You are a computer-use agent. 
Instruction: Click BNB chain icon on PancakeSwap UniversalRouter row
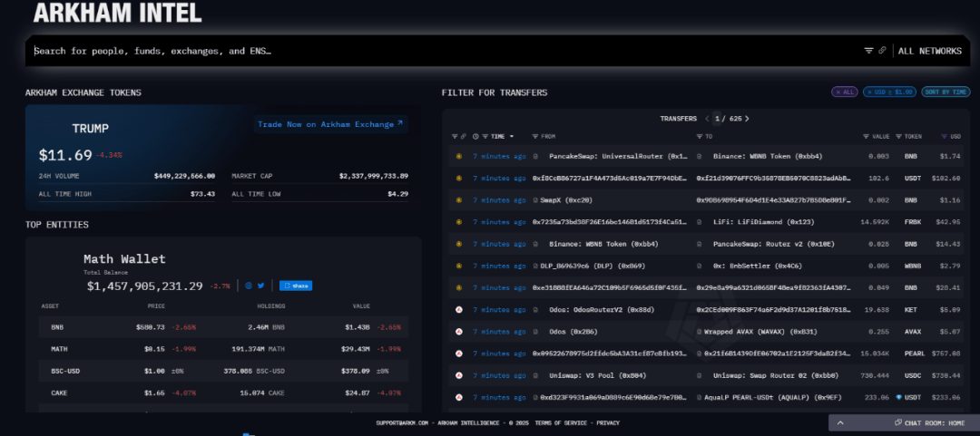(x=459, y=156)
